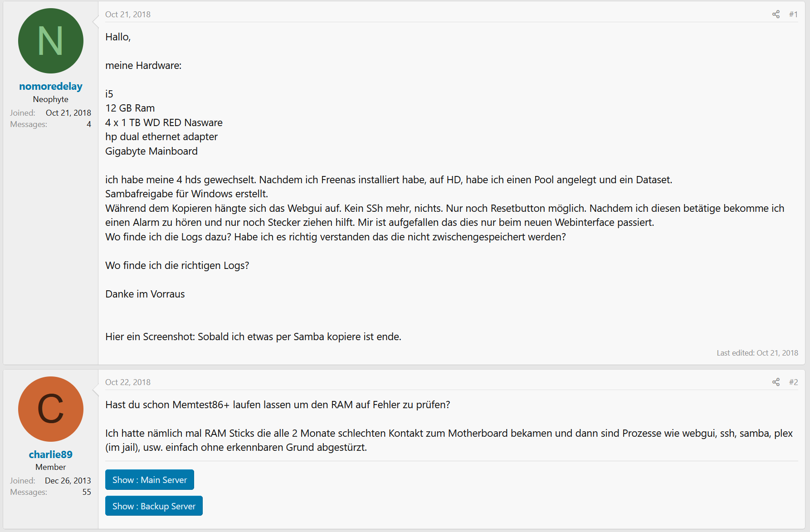Click the share icon on post #1
Image resolution: width=810 pixels, height=532 pixels.
[776, 15]
